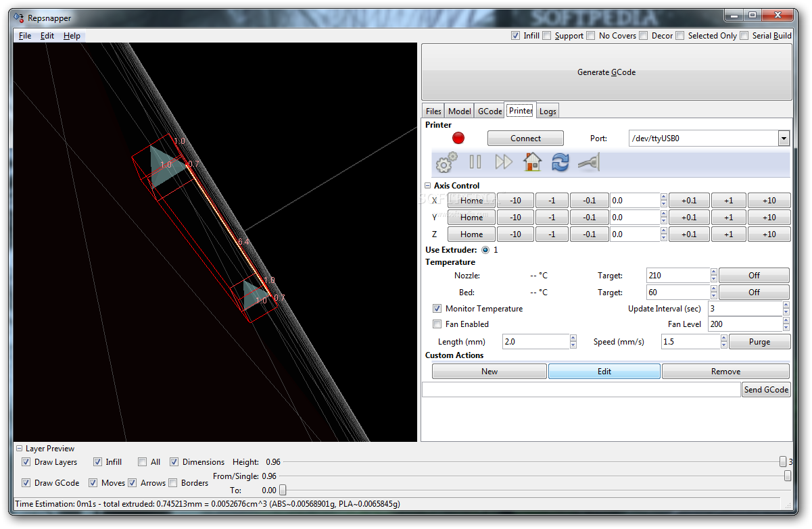Screen dimensions: 812x529
Task: Uncheck Draw GCode
Action: (x=26, y=482)
